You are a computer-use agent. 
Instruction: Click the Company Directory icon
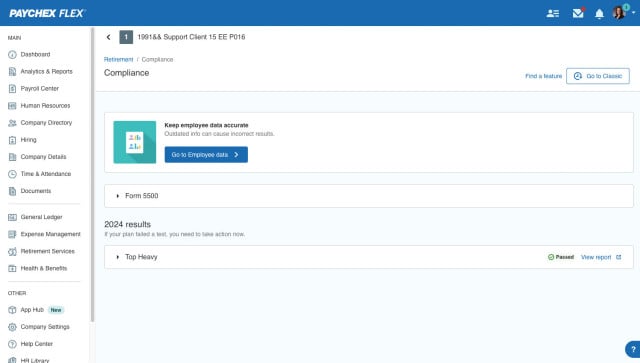pyautogui.click(x=12, y=123)
